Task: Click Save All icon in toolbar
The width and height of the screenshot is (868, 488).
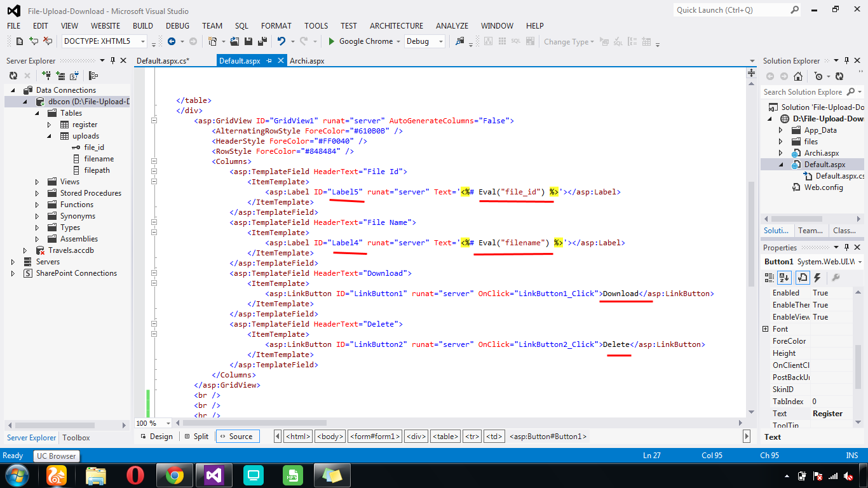Action: coord(262,41)
